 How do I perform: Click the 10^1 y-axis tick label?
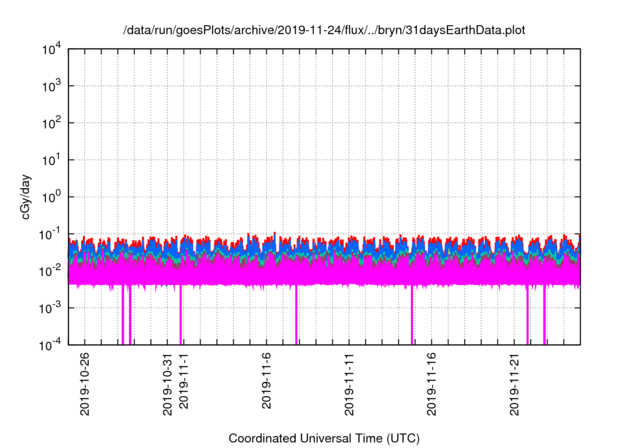click(x=52, y=161)
